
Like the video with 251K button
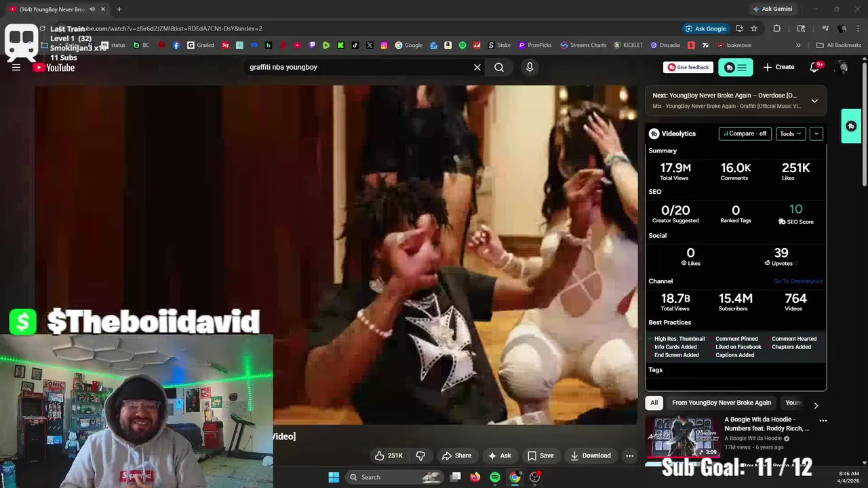(389, 455)
